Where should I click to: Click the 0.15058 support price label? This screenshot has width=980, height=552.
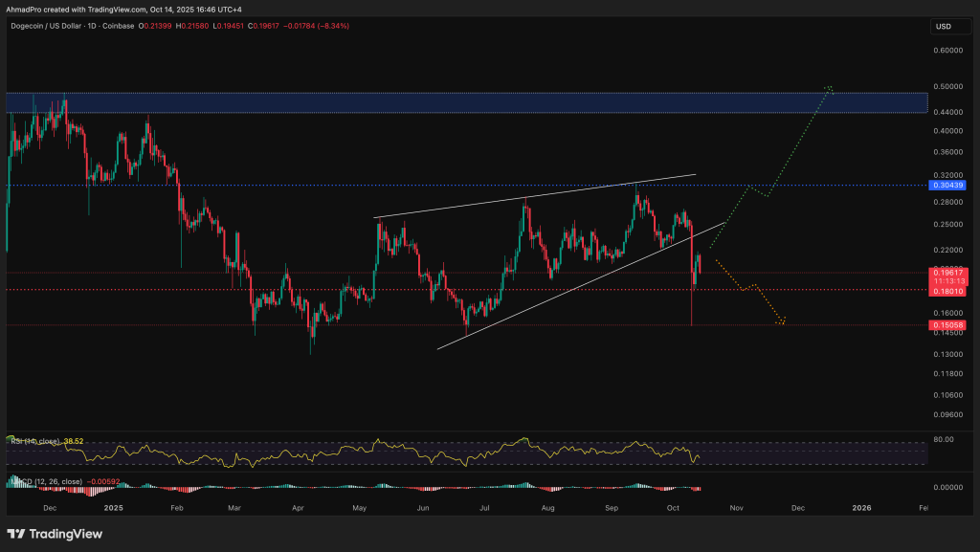(947, 325)
